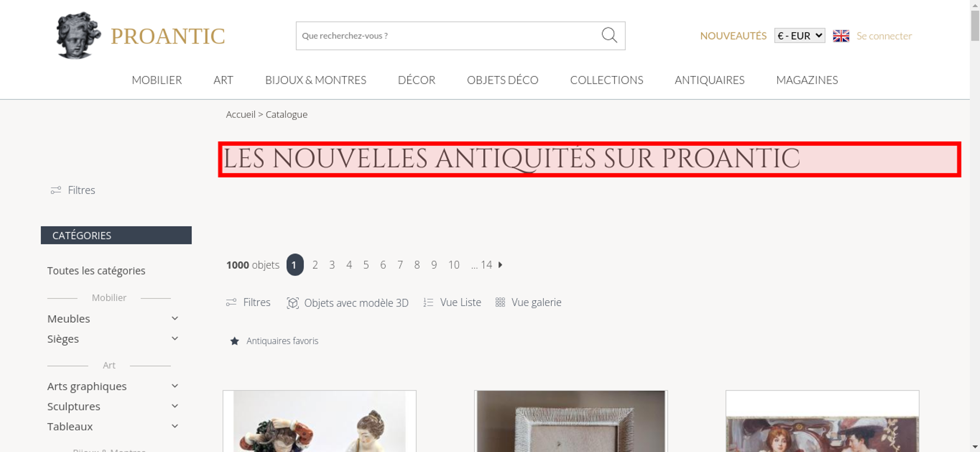Viewport: 980px width, 452px height.
Task: Open the ANTIQUAIRES menu
Action: coord(710,80)
